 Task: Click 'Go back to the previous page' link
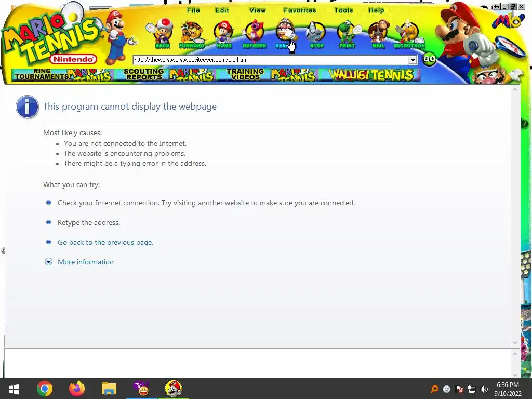click(x=105, y=242)
